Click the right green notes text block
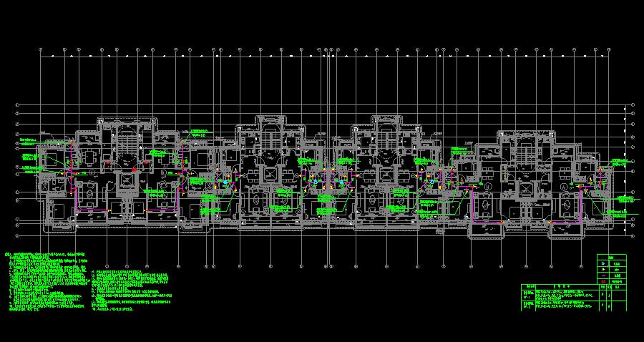 (x=132, y=290)
